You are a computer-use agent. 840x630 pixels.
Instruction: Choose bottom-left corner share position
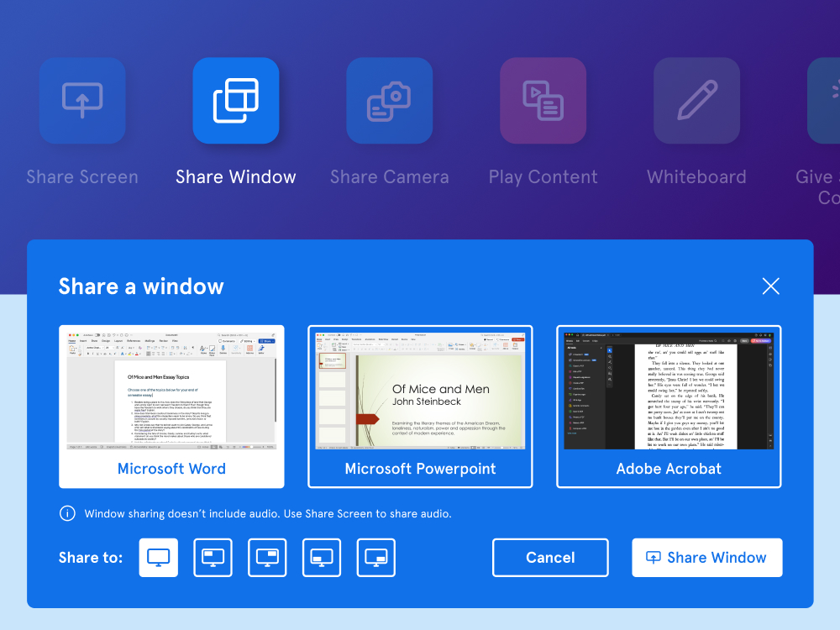tap(322, 558)
